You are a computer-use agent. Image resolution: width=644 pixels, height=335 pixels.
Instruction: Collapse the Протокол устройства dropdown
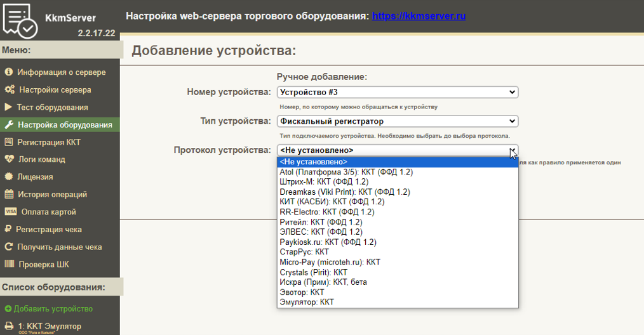398,150
